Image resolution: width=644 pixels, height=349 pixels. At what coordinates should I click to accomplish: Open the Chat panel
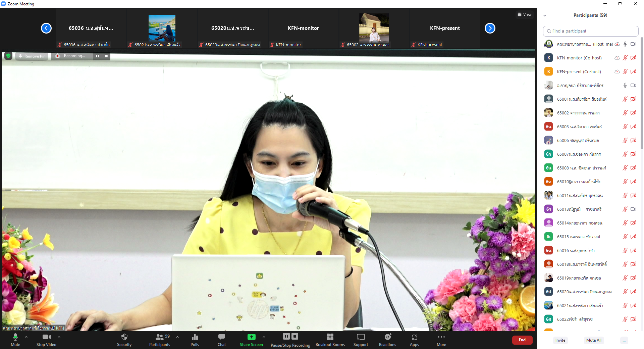[222, 340]
